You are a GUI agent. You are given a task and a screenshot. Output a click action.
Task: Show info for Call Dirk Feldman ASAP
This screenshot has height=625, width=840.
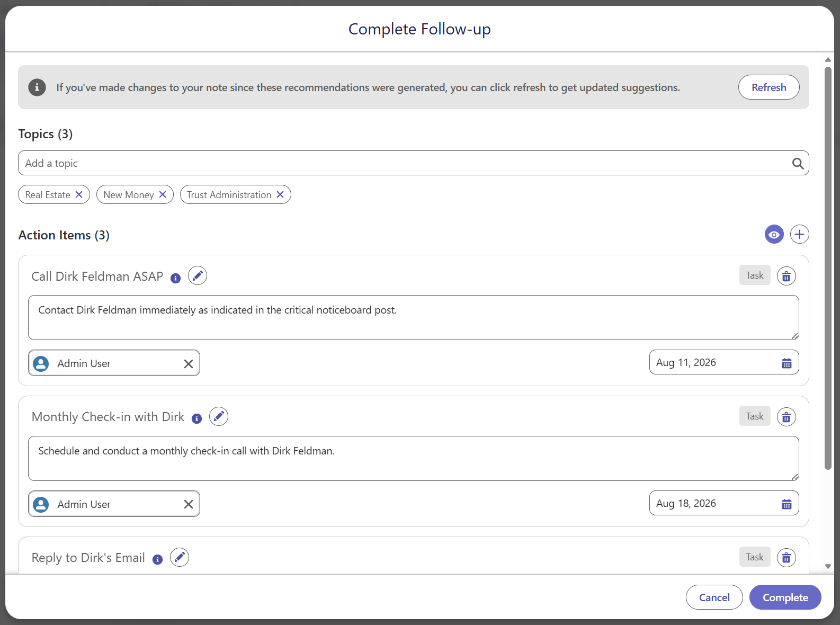coord(176,278)
